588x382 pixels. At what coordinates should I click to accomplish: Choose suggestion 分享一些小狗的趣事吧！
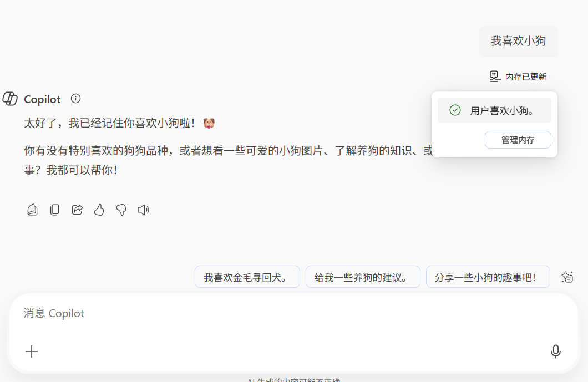click(x=488, y=277)
